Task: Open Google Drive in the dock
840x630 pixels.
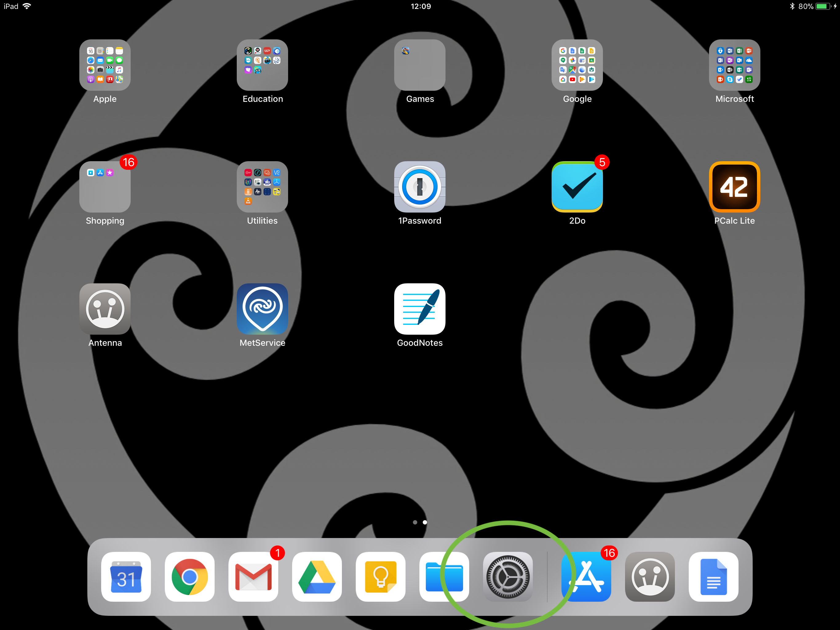Action: click(x=317, y=577)
